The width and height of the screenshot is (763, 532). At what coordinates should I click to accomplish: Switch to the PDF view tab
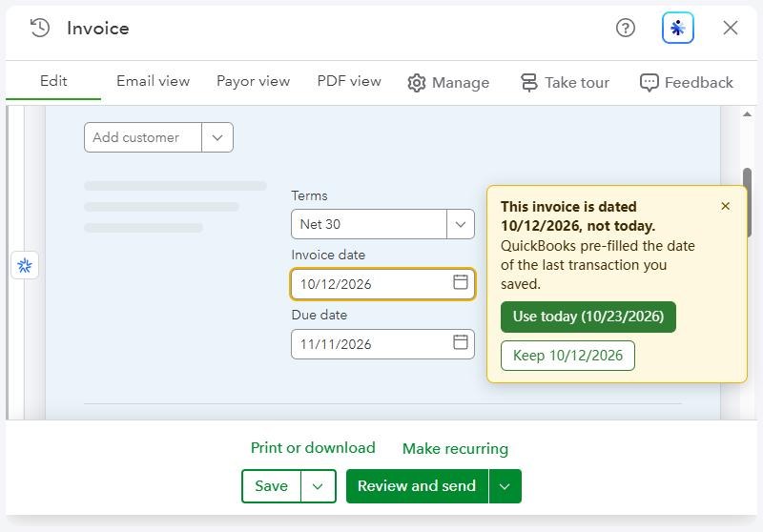point(349,81)
